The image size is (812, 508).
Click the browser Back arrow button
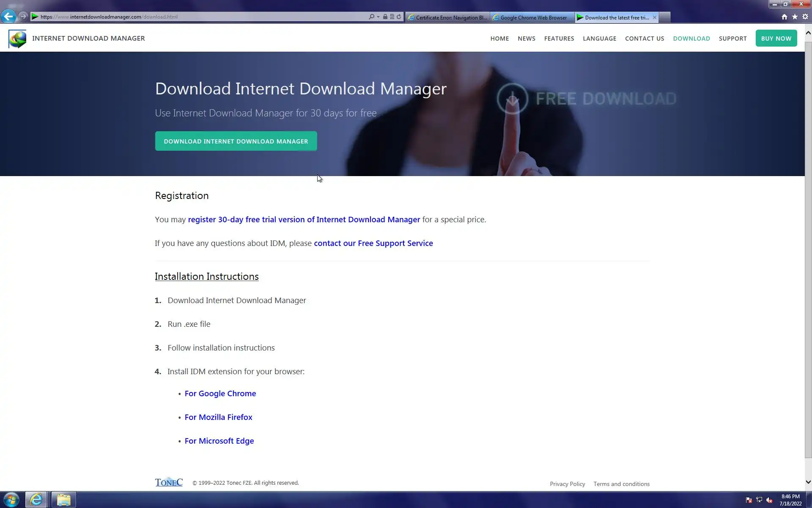pyautogui.click(x=8, y=17)
